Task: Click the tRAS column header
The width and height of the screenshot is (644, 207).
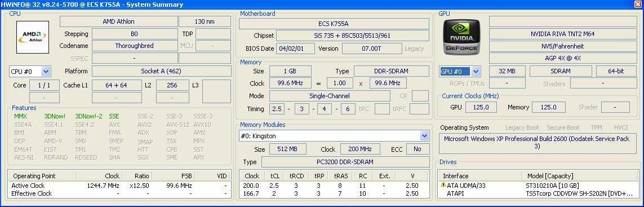Action: (341, 176)
